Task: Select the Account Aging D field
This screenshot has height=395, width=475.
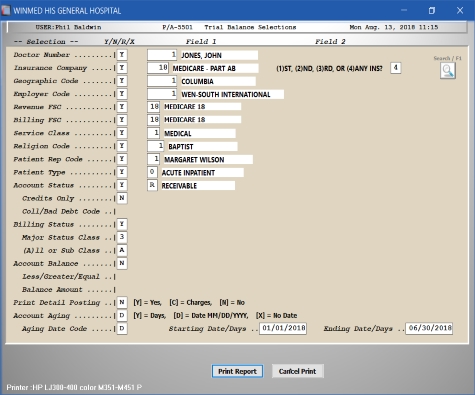Action: (x=122, y=315)
